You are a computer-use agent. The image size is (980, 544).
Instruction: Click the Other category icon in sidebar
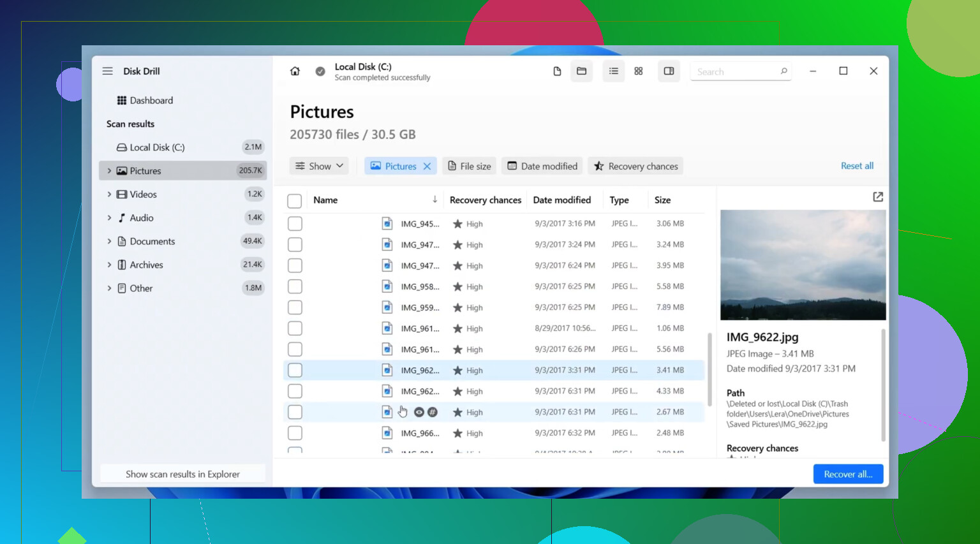point(122,288)
